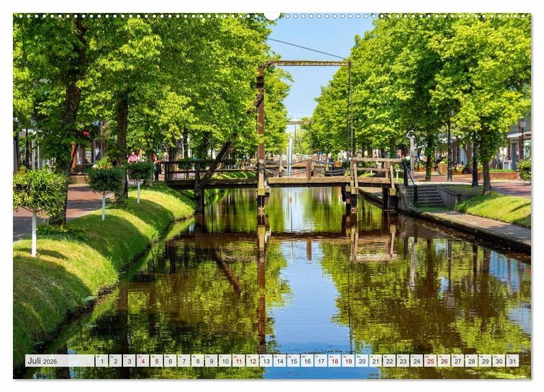The width and height of the screenshot is (544, 392).
Task: Select red day 12 in calendar strip
Action: 252,361
